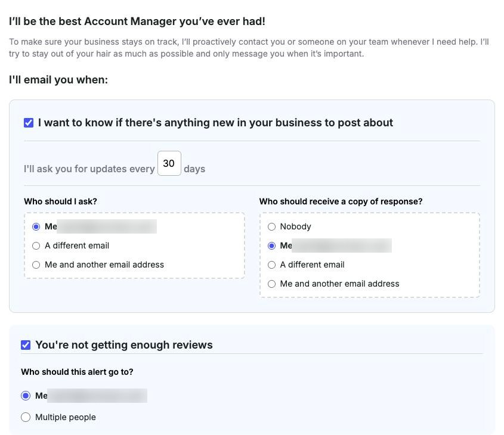Viewport: 504px width, 435px height.
Task: Click the 'I'll ask you for updates every' text
Action: click(89, 169)
